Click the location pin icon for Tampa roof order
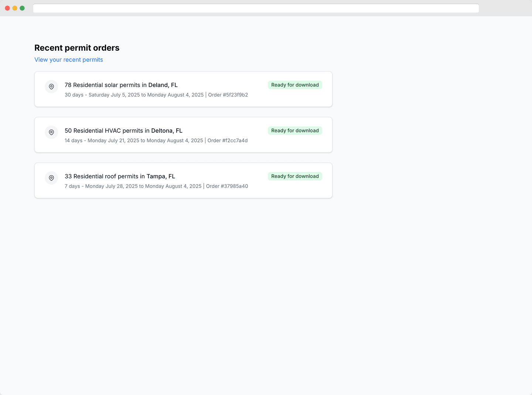The width and height of the screenshot is (532, 395). click(x=51, y=178)
